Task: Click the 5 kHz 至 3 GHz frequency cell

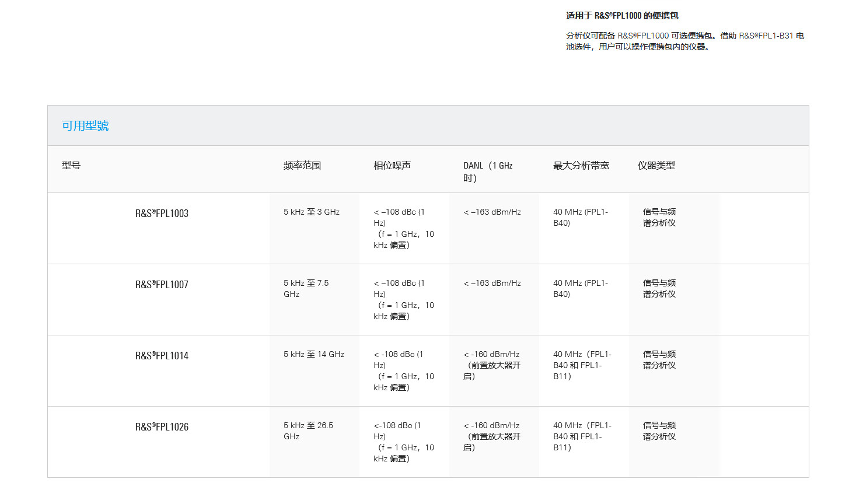Action: 312,212
